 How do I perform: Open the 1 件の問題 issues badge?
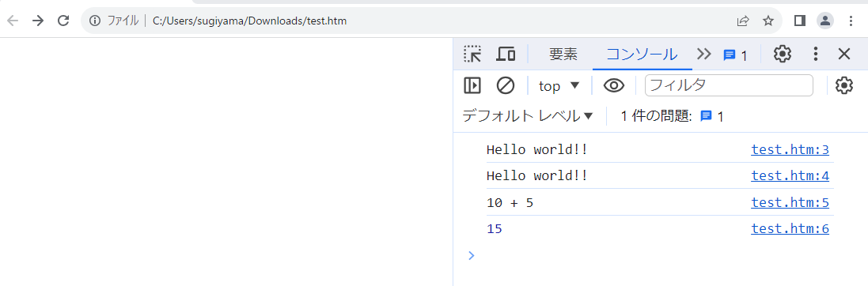(x=711, y=117)
